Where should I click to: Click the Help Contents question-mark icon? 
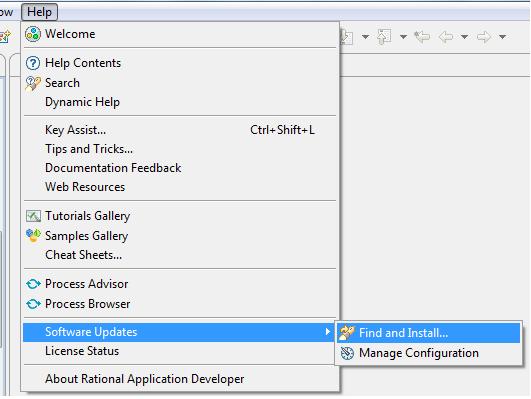click(33, 63)
